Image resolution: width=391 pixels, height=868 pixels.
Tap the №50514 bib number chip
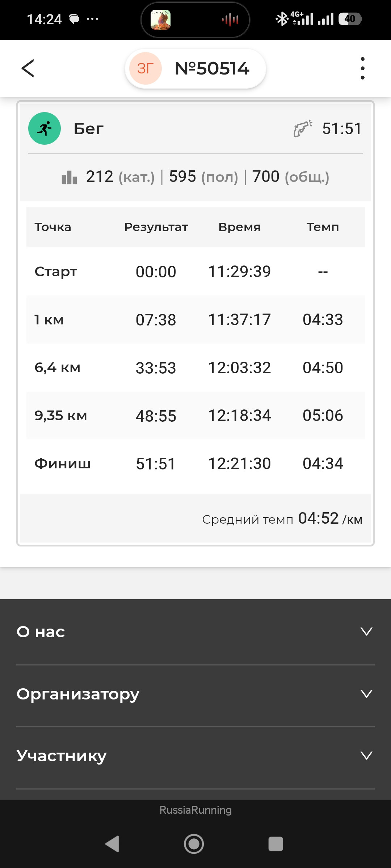click(195, 68)
